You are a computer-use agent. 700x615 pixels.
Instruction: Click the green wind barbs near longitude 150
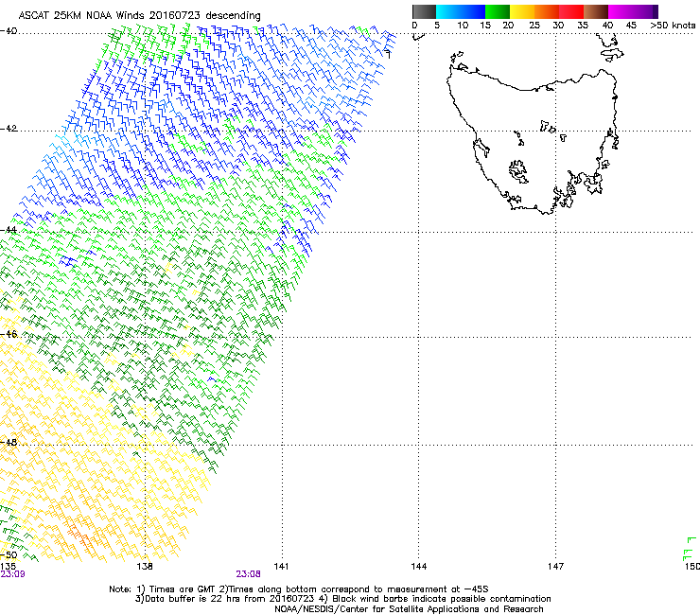click(x=690, y=550)
